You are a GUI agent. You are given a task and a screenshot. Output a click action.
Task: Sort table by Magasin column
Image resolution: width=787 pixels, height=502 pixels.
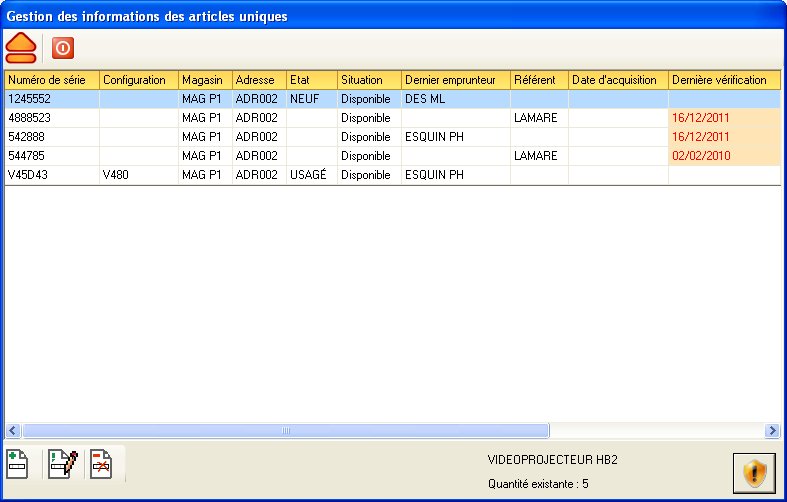point(205,80)
